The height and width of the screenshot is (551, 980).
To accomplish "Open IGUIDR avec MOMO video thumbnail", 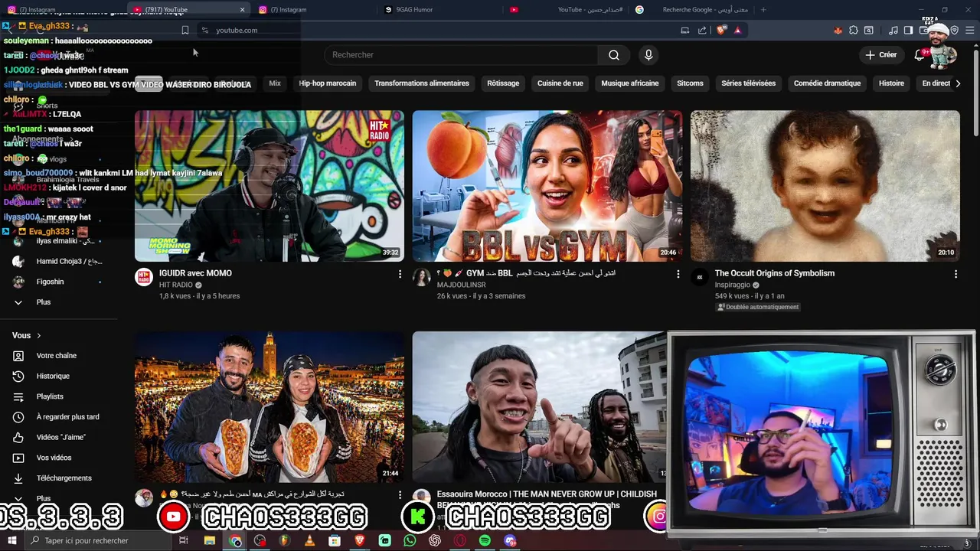I will [269, 186].
